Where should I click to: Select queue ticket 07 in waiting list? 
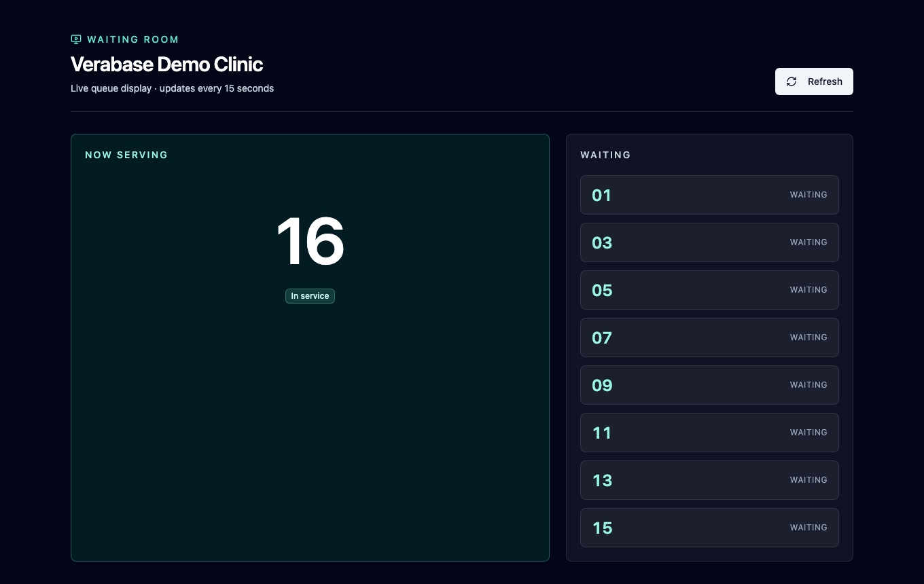pos(709,337)
